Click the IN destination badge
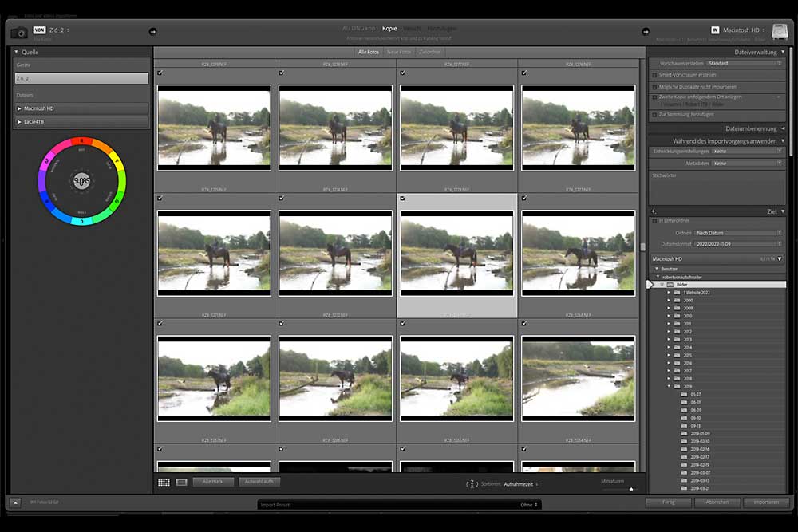This screenshot has width=798, height=532. pyautogui.click(x=715, y=30)
